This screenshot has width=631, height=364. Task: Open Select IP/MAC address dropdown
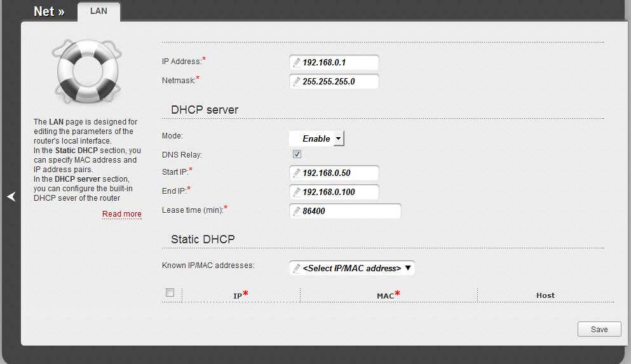point(351,268)
